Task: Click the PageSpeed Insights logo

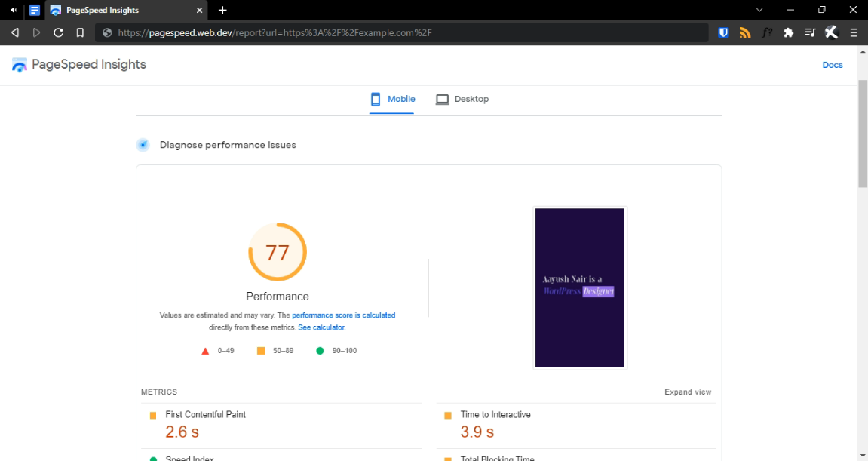Action: pos(79,65)
